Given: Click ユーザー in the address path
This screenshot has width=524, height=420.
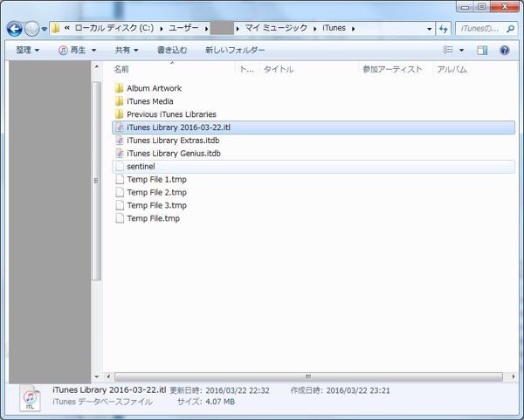Looking at the screenshot, I should [x=183, y=28].
